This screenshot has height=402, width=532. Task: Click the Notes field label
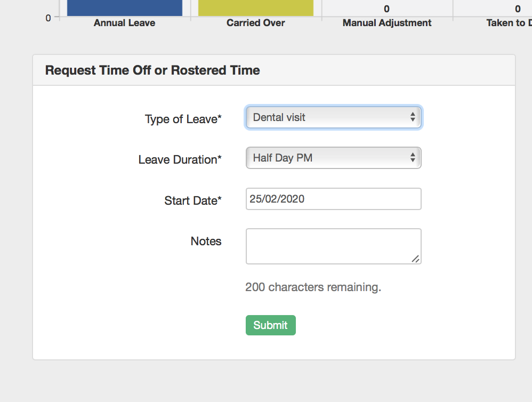point(206,242)
